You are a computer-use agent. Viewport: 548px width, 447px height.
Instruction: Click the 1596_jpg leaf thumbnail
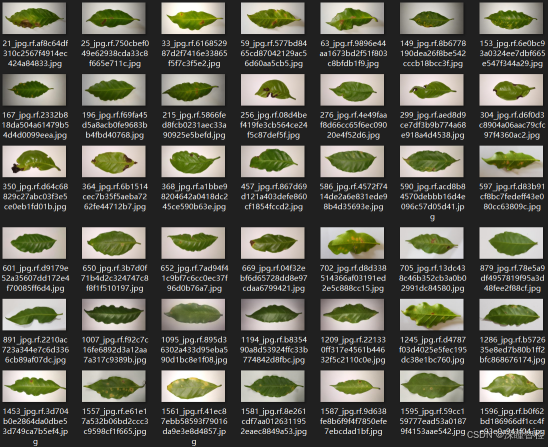(511, 386)
